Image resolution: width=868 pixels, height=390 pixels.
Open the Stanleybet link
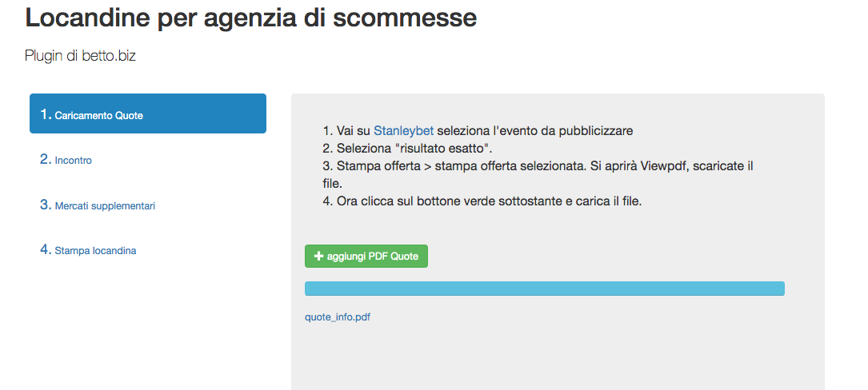(400, 131)
